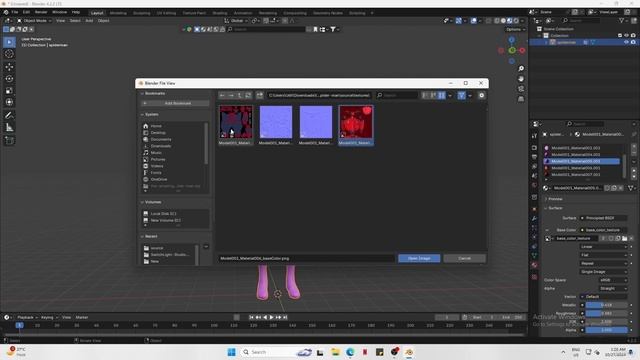
Task: Hide Collection in viewport via eye icon
Action: point(627,36)
